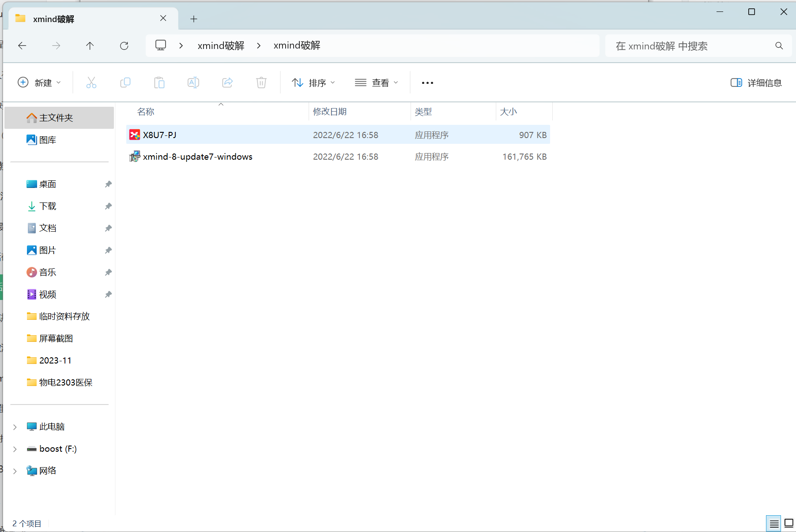Viewport: 796px width, 532px height.
Task: Switch to large thumbnails view icon
Action: pos(789,524)
